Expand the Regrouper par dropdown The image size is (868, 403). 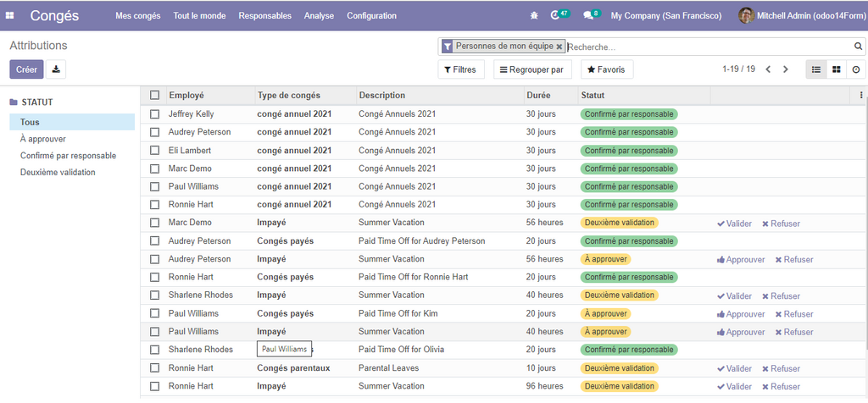coord(531,69)
